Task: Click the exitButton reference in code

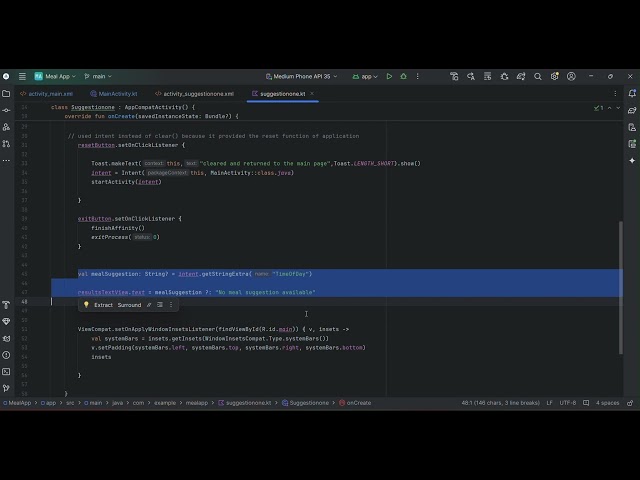Action: tap(94, 219)
